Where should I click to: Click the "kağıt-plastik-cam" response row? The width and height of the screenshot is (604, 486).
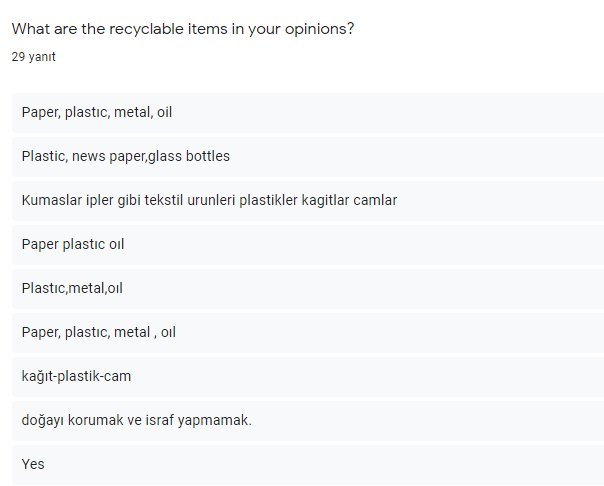coord(76,376)
